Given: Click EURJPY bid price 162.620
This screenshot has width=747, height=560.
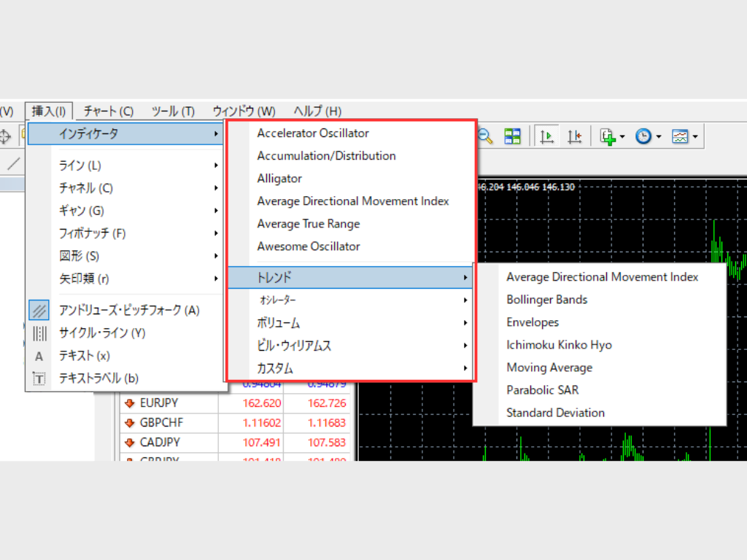Looking at the screenshot, I should click(262, 403).
